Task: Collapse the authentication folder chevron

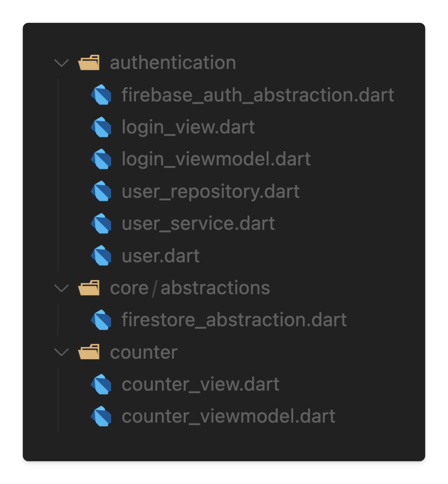Action: pos(62,63)
